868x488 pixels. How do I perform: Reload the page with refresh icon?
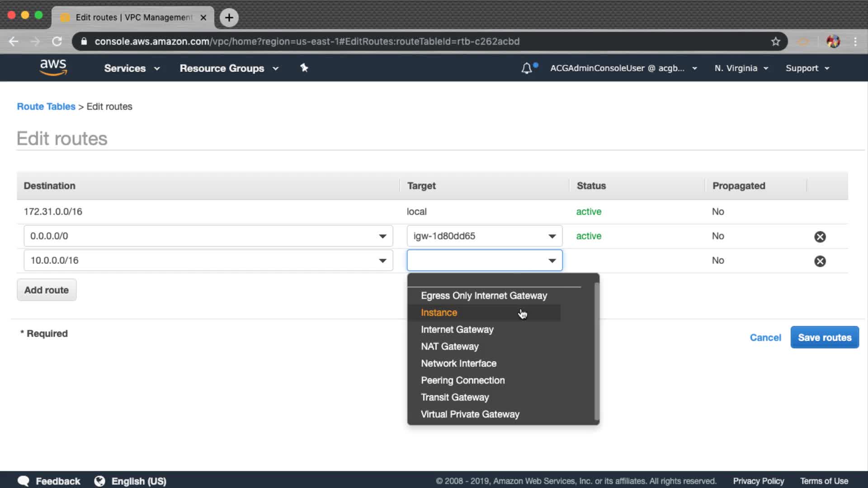tap(57, 42)
